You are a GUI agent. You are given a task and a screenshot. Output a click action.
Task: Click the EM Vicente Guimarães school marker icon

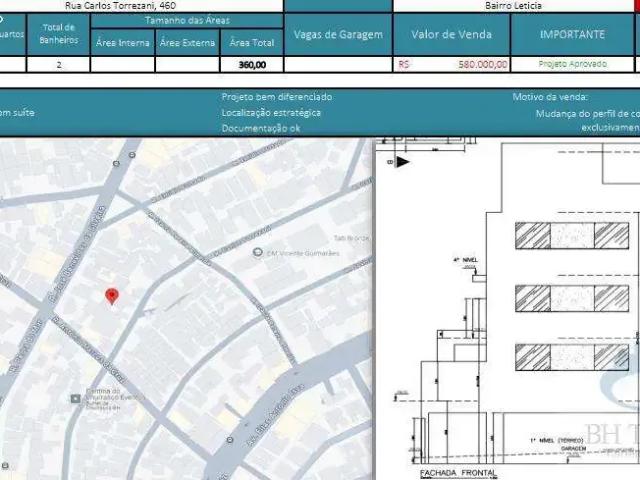coord(258,252)
